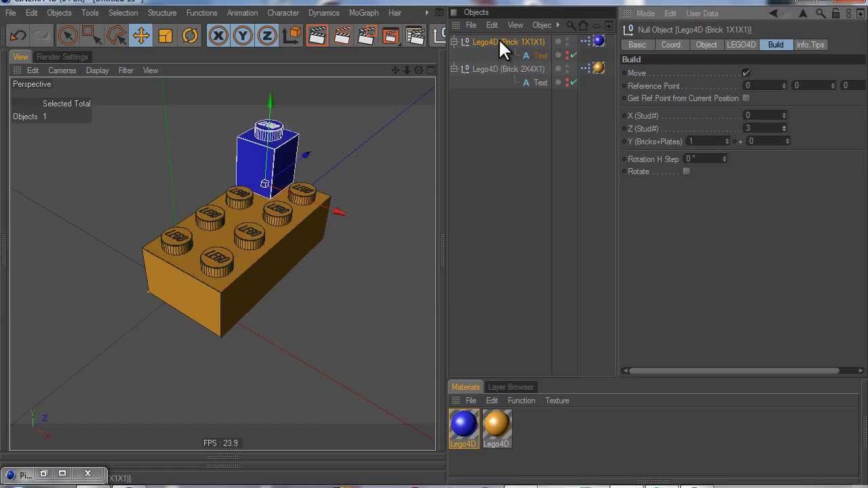Toggle Attributes lock icon

tap(836, 14)
